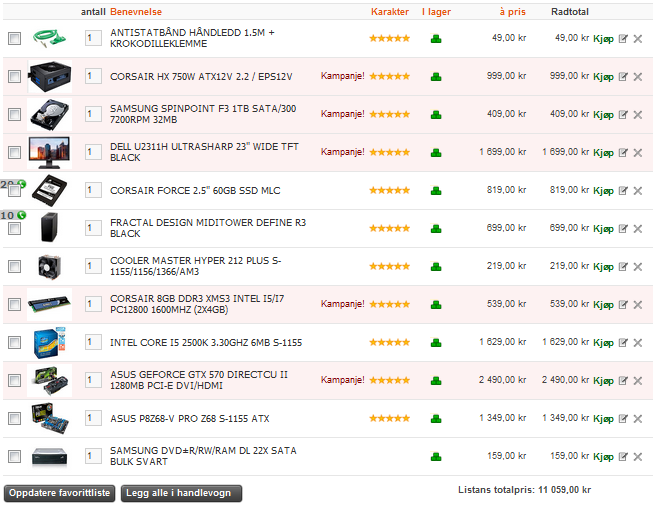Viewport: 658px width, 507px height.
Task: Kjøp link for Fractal Design Define R3
Action: (603, 229)
